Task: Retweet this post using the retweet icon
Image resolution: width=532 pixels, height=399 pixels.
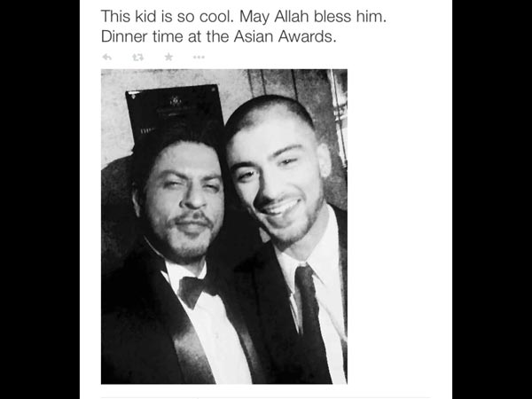Action: (137, 58)
